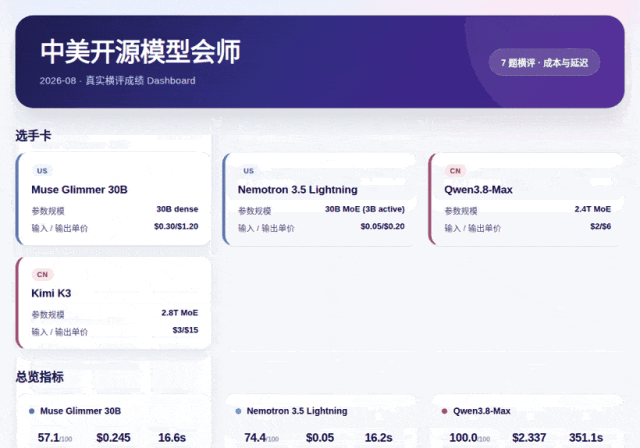
Task: Select the $0.30/$1.20 price value
Action: 176,226
